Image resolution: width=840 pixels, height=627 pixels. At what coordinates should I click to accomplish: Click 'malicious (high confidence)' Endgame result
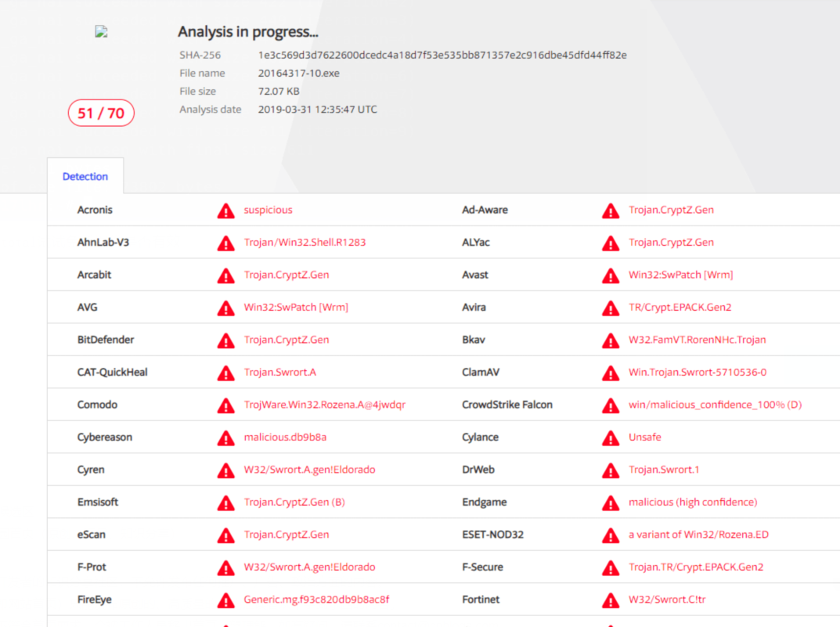[693, 503]
